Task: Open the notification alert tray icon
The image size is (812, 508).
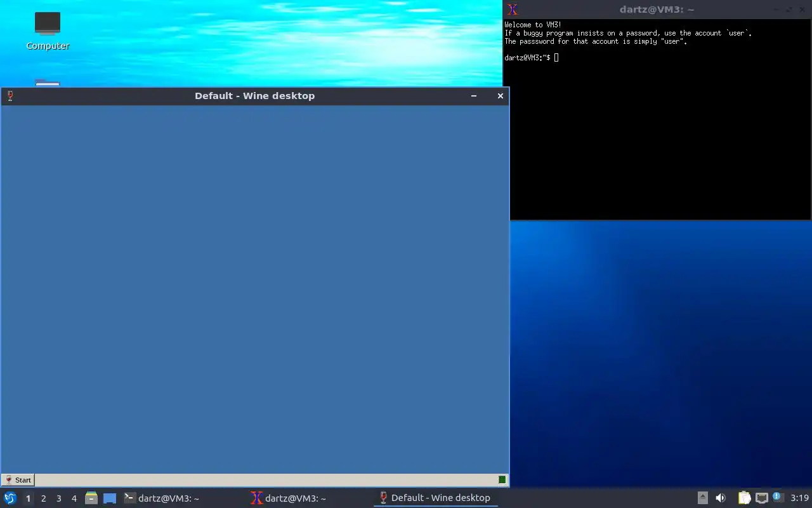Action: 778,497
